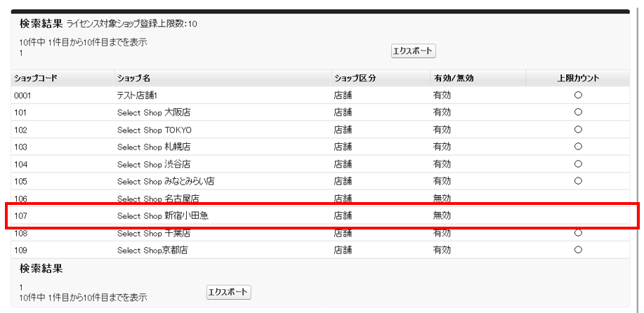Click shop code 105
Viewport: 644px width, 313px height.
click(20, 181)
